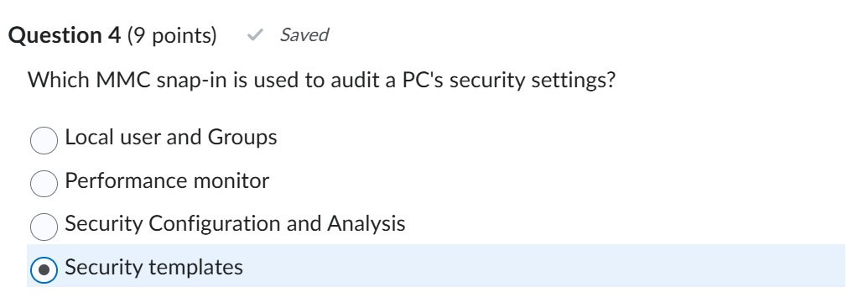Click the 'Security templates' answer label
The image size is (868, 308).
[154, 268]
